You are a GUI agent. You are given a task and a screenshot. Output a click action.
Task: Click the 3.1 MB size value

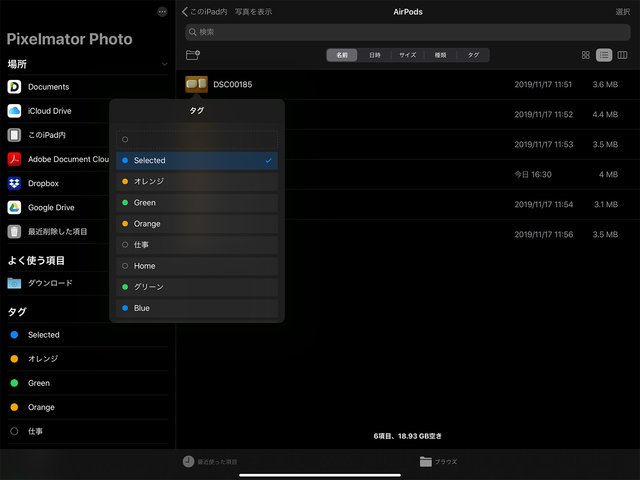click(606, 204)
